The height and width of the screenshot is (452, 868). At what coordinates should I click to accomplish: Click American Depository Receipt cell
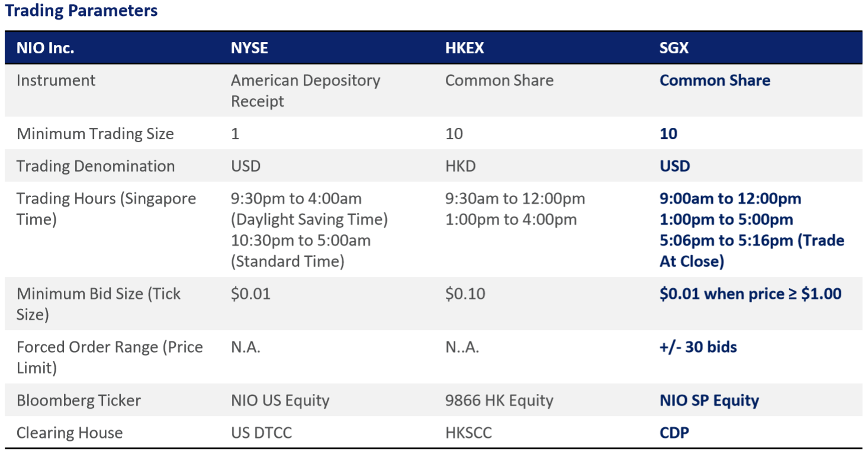[305, 91]
